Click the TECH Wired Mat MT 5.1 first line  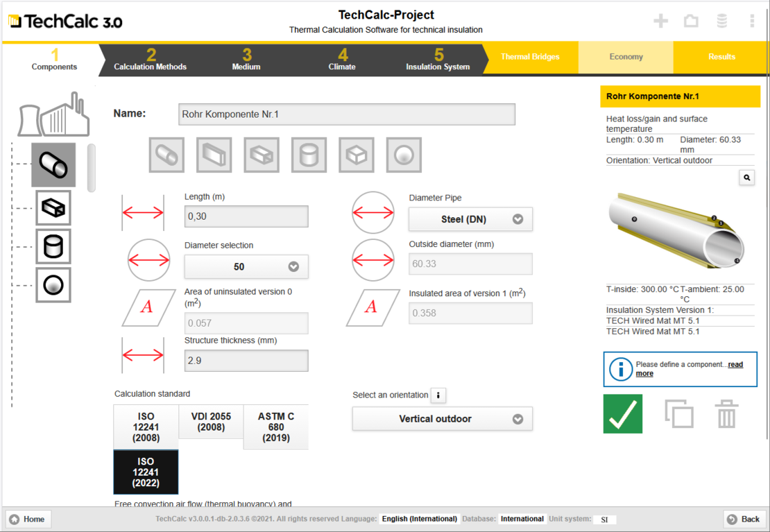(x=653, y=320)
